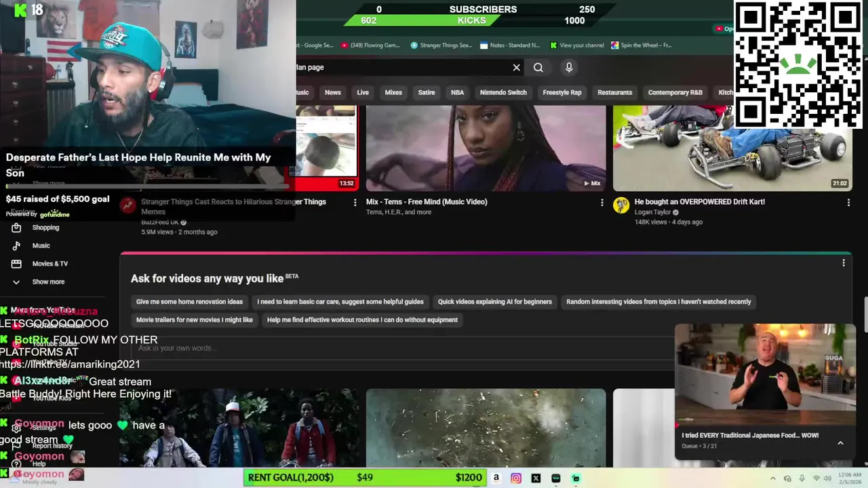Open the Notes - Standard N... bookmark

pyautogui.click(x=510, y=45)
